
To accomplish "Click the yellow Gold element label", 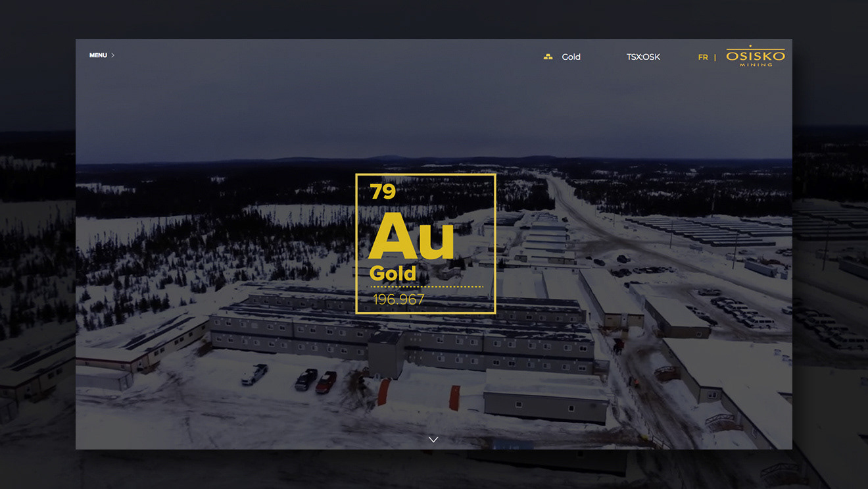I will [x=393, y=273].
